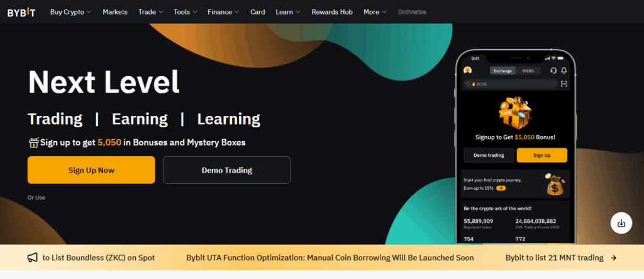The image size is (644, 279).
Task: Open the More dropdown in the navbar
Action: coord(375,12)
